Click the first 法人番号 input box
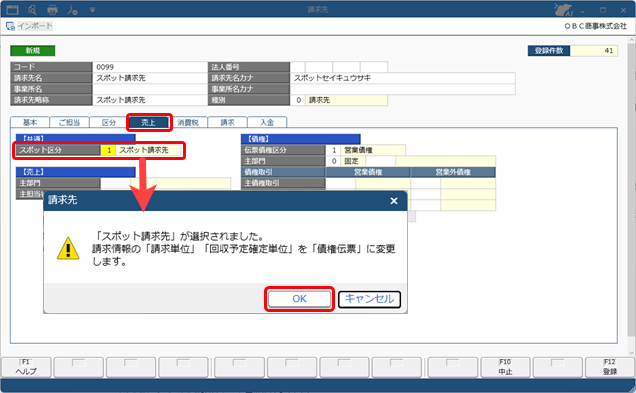 298,67
